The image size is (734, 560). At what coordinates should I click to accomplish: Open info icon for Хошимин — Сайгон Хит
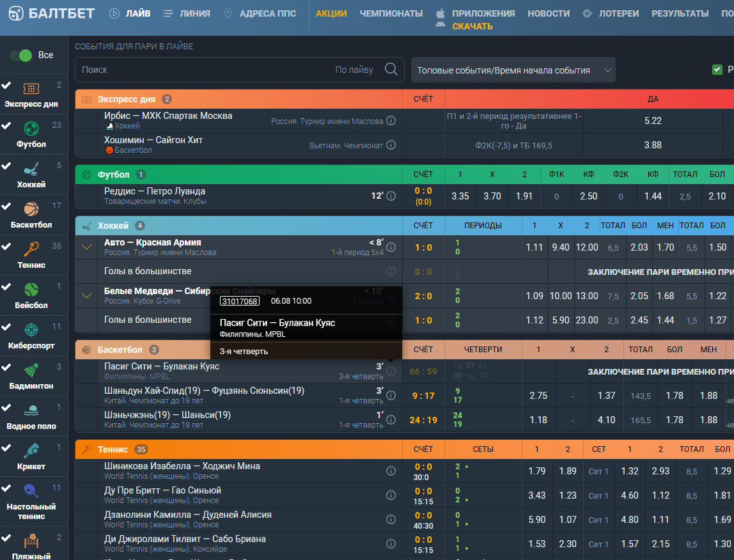click(391, 144)
